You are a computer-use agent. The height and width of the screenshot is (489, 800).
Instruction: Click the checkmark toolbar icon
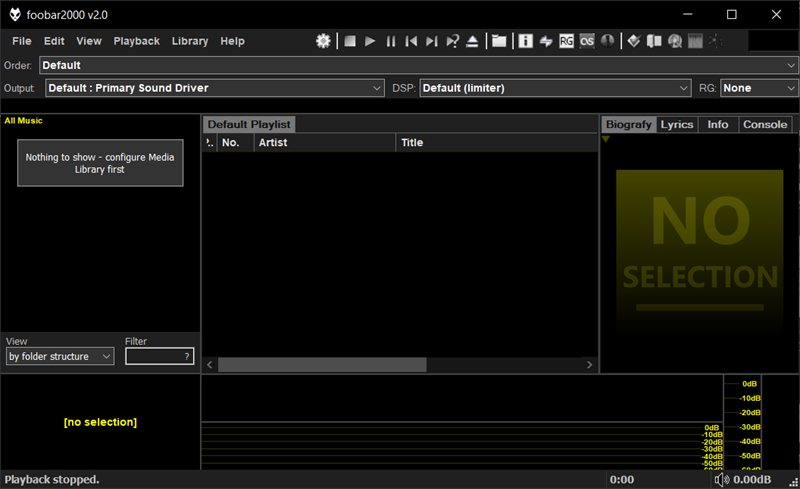634,41
